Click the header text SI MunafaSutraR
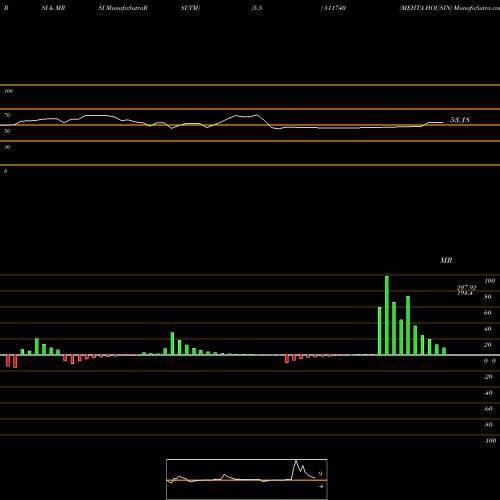500x500 pixels. point(123,8)
